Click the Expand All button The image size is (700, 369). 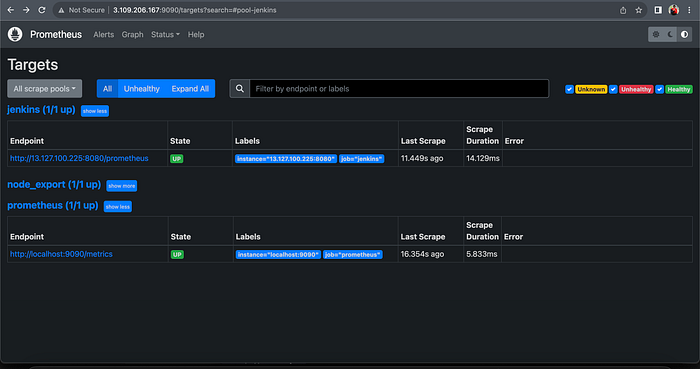click(x=190, y=89)
